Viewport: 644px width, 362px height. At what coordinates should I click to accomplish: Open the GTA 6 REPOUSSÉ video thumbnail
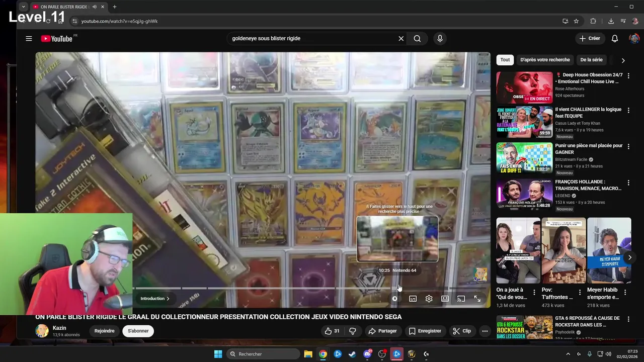click(524, 327)
